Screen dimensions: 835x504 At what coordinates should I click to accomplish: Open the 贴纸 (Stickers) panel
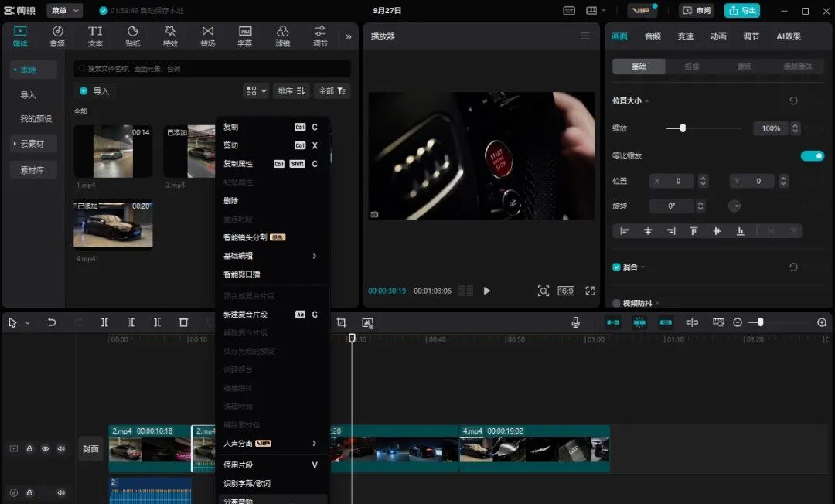click(132, 36)
